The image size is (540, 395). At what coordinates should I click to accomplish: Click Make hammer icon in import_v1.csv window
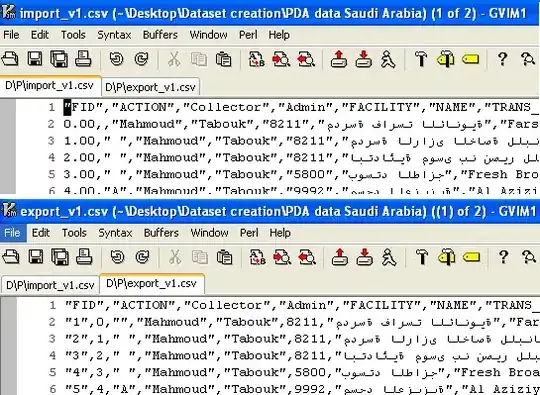coord(421,59)
